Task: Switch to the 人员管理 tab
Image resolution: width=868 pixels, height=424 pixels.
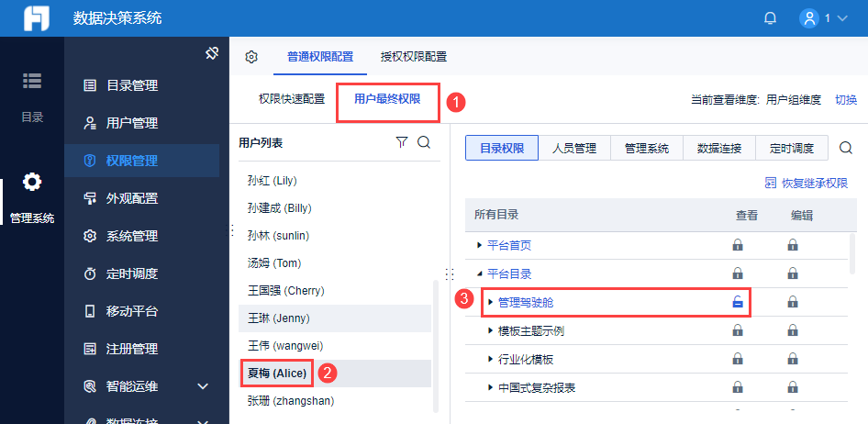Action: (573, 148)
